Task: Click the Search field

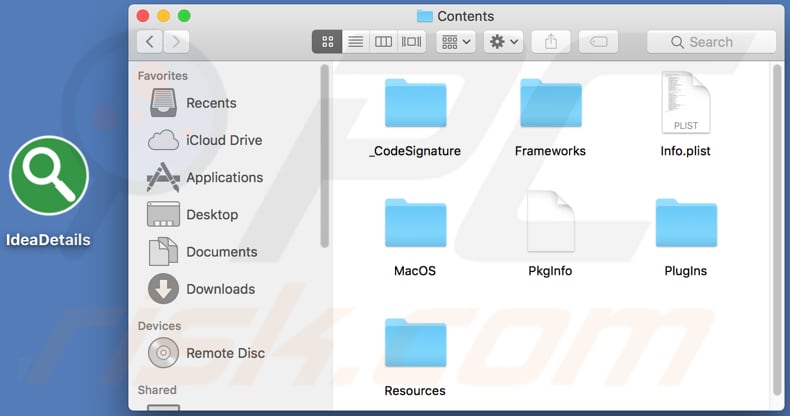Action: click(x=711, y=42)
